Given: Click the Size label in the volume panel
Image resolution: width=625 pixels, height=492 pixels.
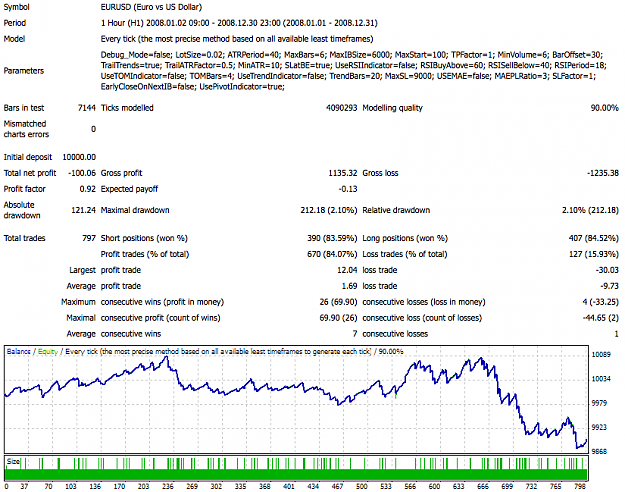Looking at the screenshot, I should click(x=13, y=462).
